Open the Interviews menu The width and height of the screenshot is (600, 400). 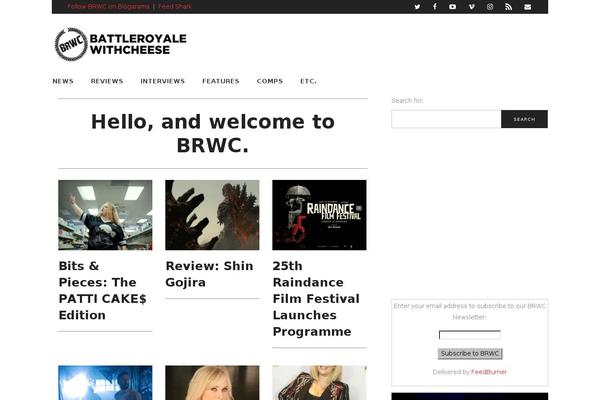(x=163, y=81)
